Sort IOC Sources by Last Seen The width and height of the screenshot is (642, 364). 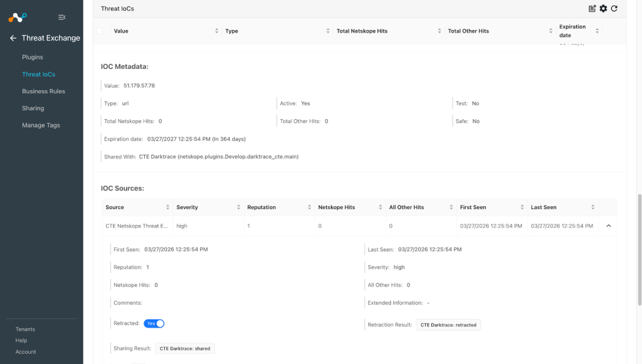[x=593, y=207]
